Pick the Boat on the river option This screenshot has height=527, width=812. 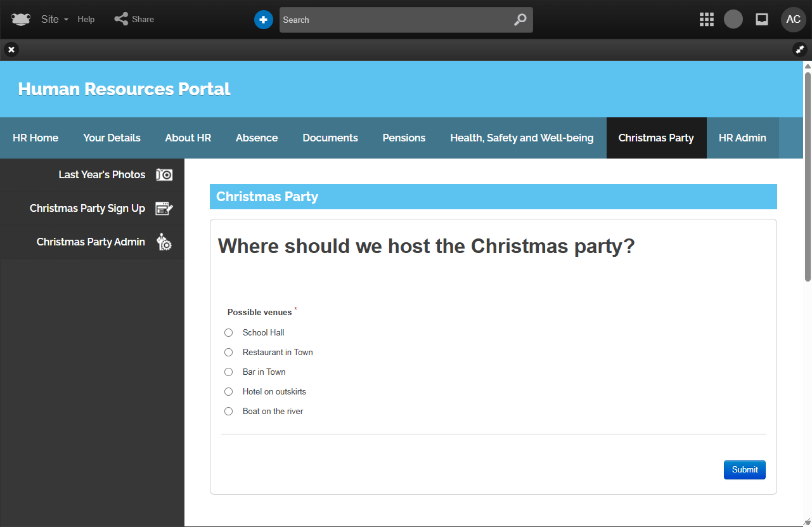pos(229,412)
